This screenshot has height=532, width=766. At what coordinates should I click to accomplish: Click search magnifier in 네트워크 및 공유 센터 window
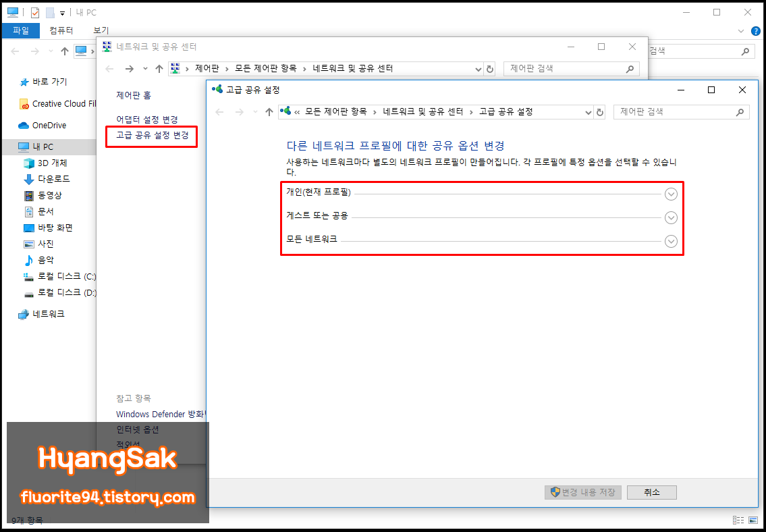(x=630, y=69)
